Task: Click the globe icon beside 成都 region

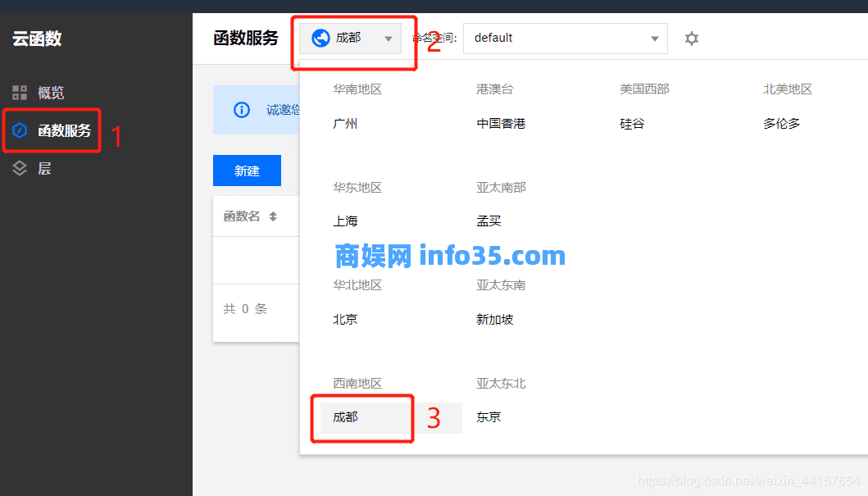Action: [x=322, y=37]
